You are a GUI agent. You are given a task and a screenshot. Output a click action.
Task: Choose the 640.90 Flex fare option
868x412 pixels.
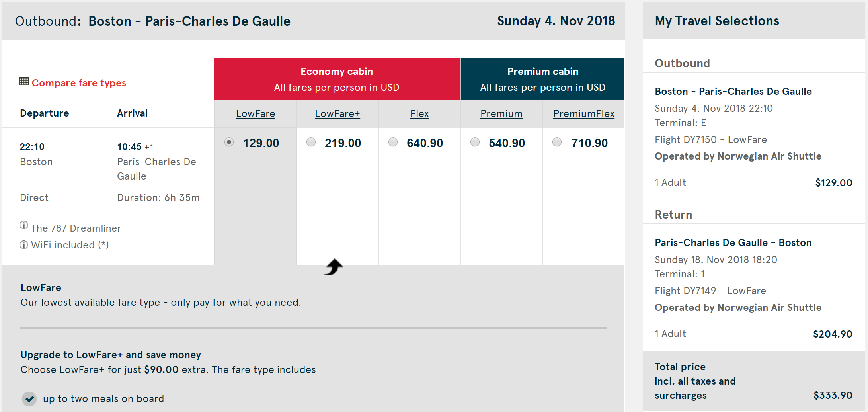(393, 142)
